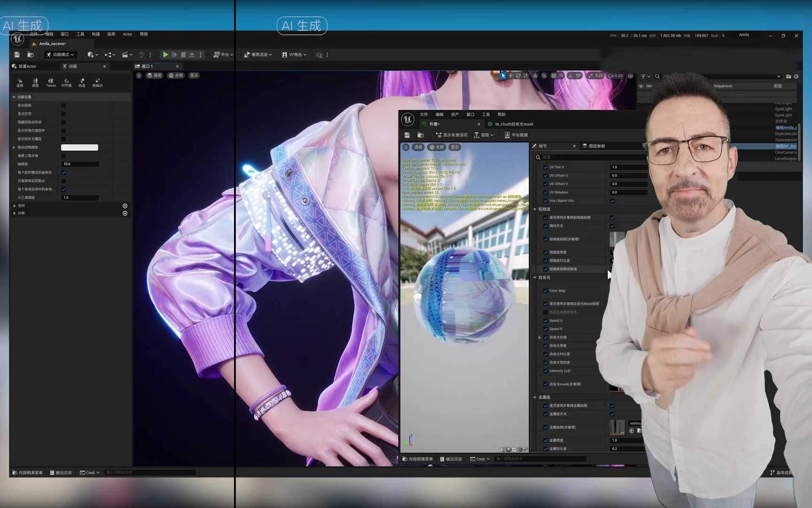
Task: Select the 姿势 pose tool
Action: click(x=35, y=83)
